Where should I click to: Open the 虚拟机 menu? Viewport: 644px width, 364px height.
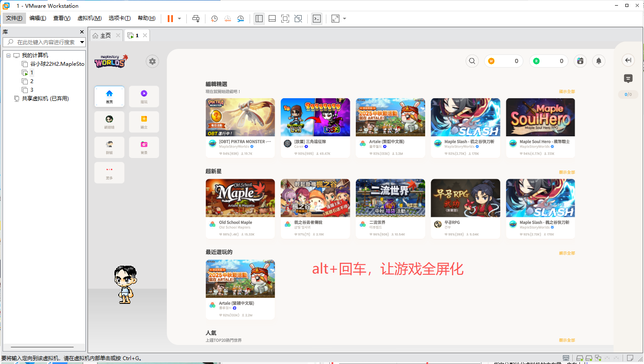[89, 18]
